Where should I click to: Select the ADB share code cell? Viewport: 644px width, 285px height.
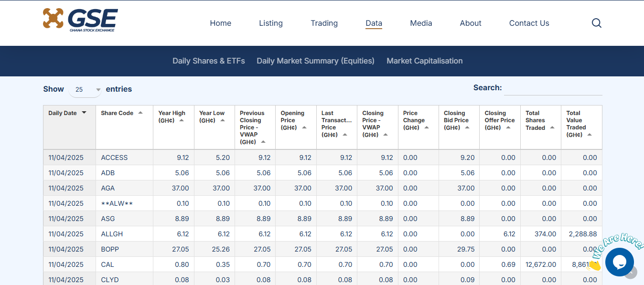click(124, 173)
